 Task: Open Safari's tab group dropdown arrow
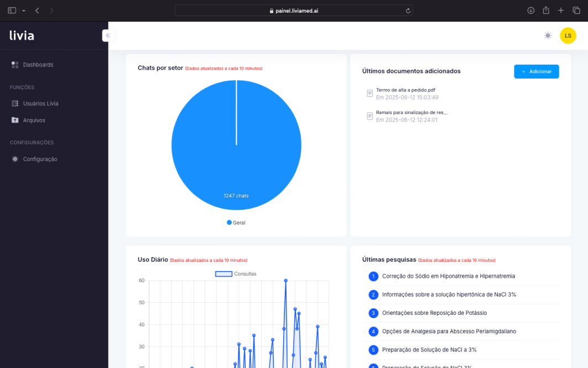[x=24, y=11]
